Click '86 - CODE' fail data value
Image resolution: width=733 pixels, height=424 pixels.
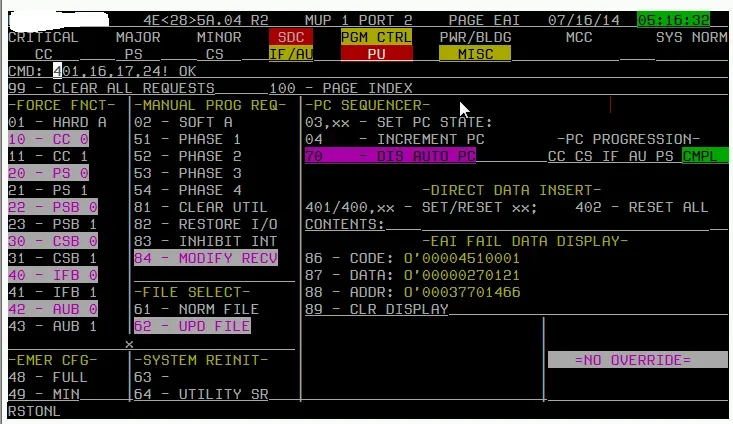pos(462,258)
